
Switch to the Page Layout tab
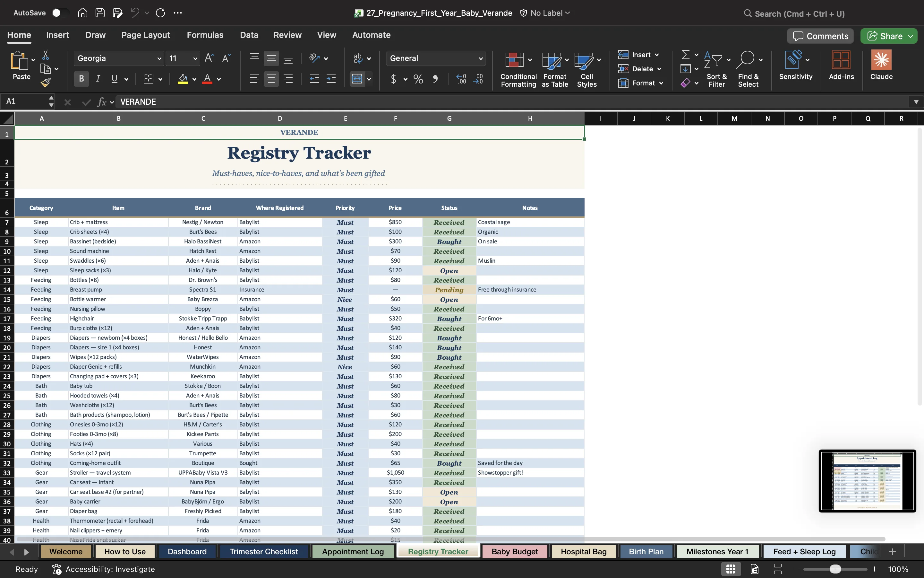tap(145, 35)
